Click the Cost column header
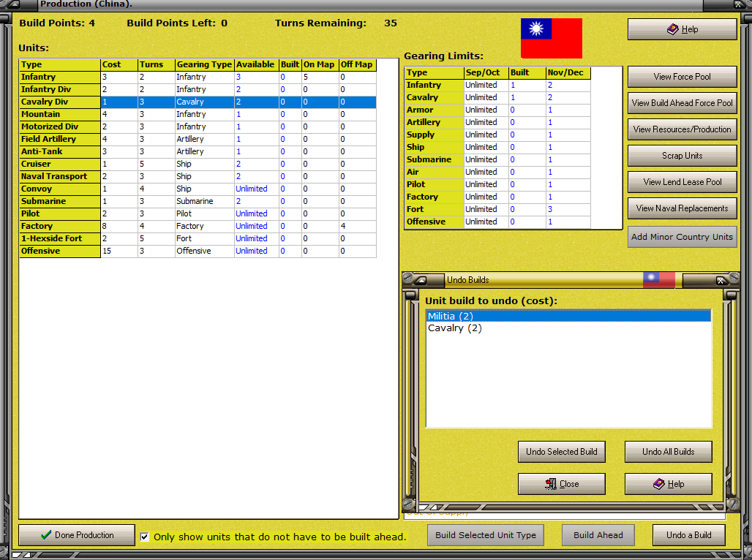Screen dimensions: 752x560 click(x=119, y=65)
